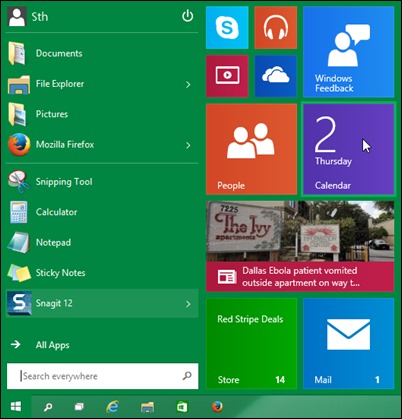The height and width of the screenshot is (419, 402).
Task: Open Search from the taskbar magnifier icon
Action: 48,407
